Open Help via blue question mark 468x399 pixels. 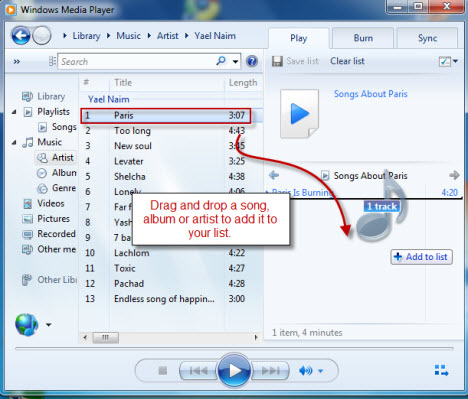pos(252,61)
